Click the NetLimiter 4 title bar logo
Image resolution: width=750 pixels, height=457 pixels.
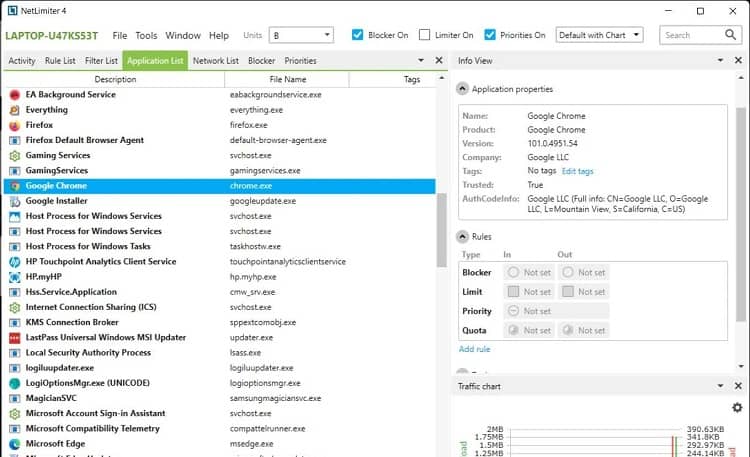click(x=12, y=10)
